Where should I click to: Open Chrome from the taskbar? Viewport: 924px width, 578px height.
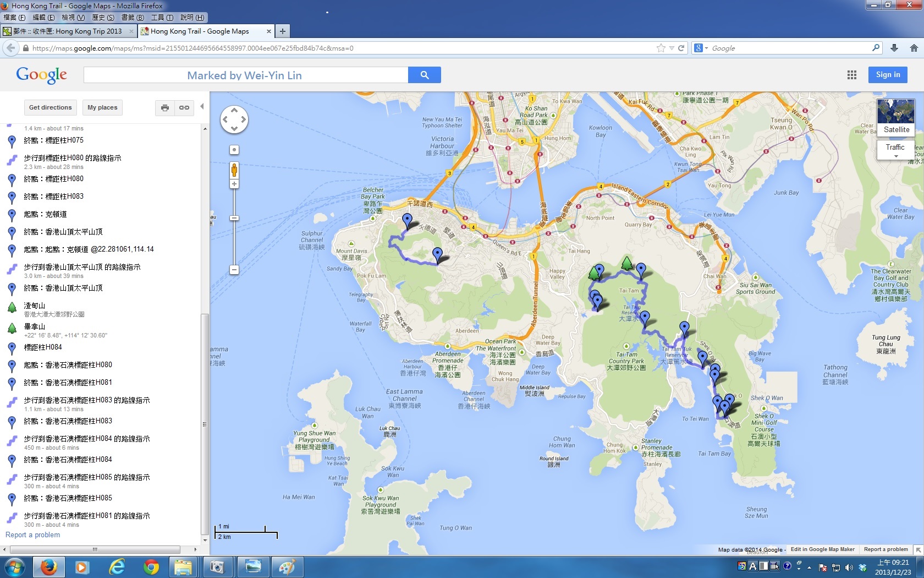[151, 567]
